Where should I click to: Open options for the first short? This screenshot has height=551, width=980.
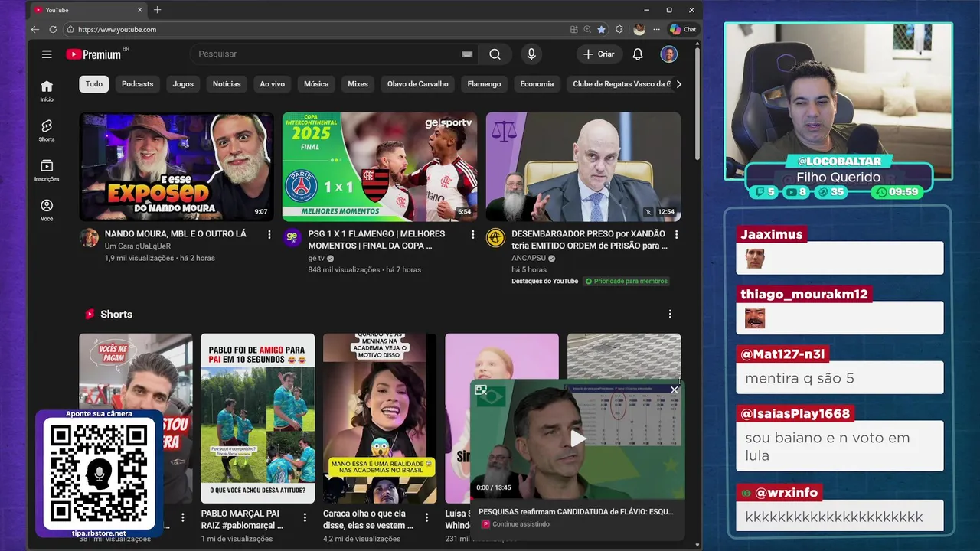click(183, 518)
